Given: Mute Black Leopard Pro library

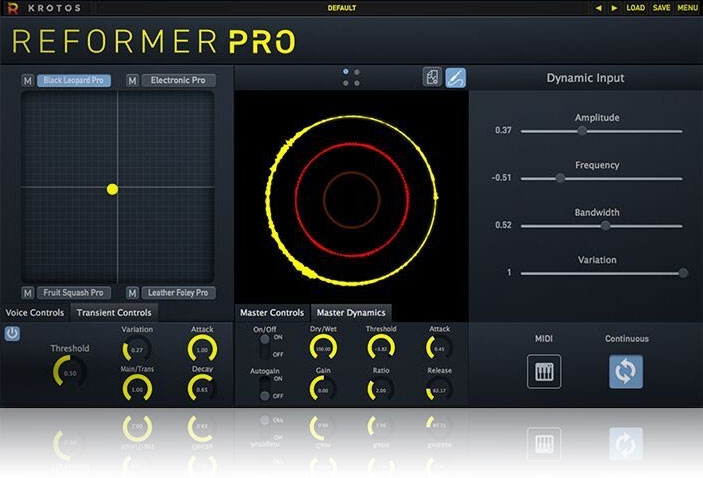Looking at the screenshot, I should (28, 81).
